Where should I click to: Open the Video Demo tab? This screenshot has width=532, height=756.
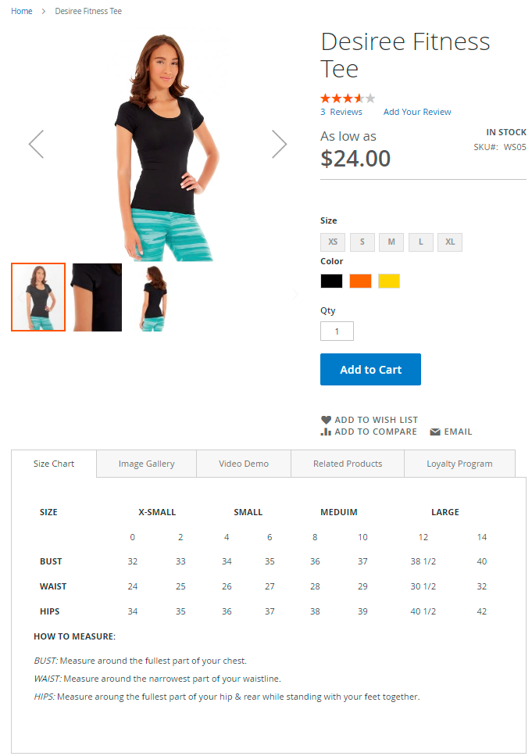pos(244,464)
